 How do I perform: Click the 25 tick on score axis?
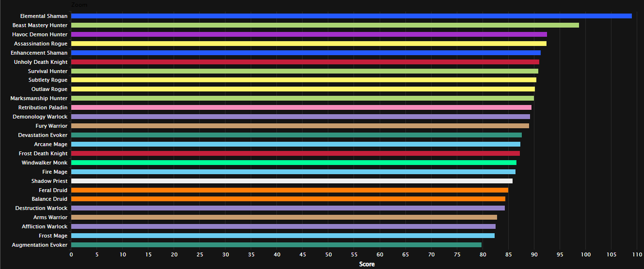200,255
